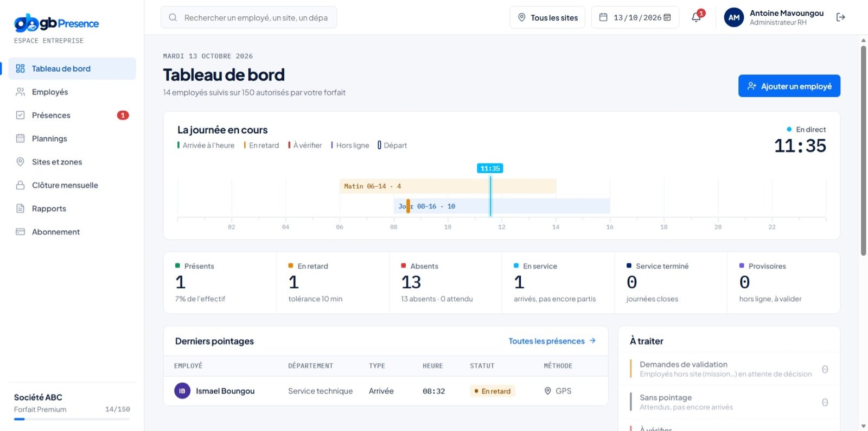Click the red badge on Présences
Viewport: 868px width, 431px height.
[x=123, y=115]
